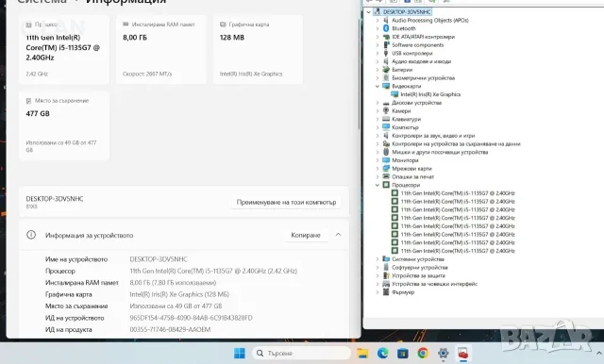This screenshot has width=604, height=364.
Task: Click the red app icon on taskbar
Action: tap(463, 353)
